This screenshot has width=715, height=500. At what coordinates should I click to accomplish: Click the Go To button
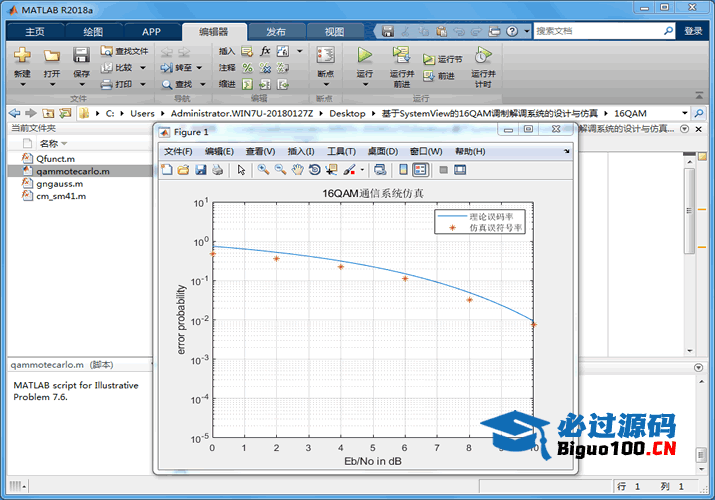coord(176,68)
